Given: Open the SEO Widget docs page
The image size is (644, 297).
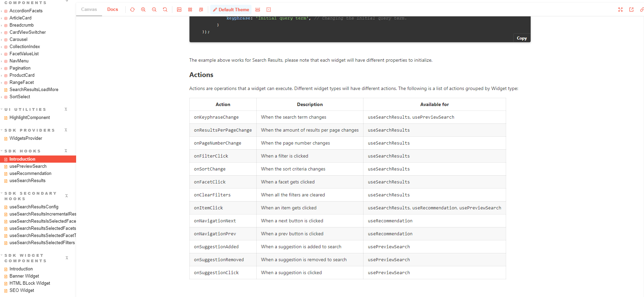Looking at the screenshot, I should (x=22, y=291).
